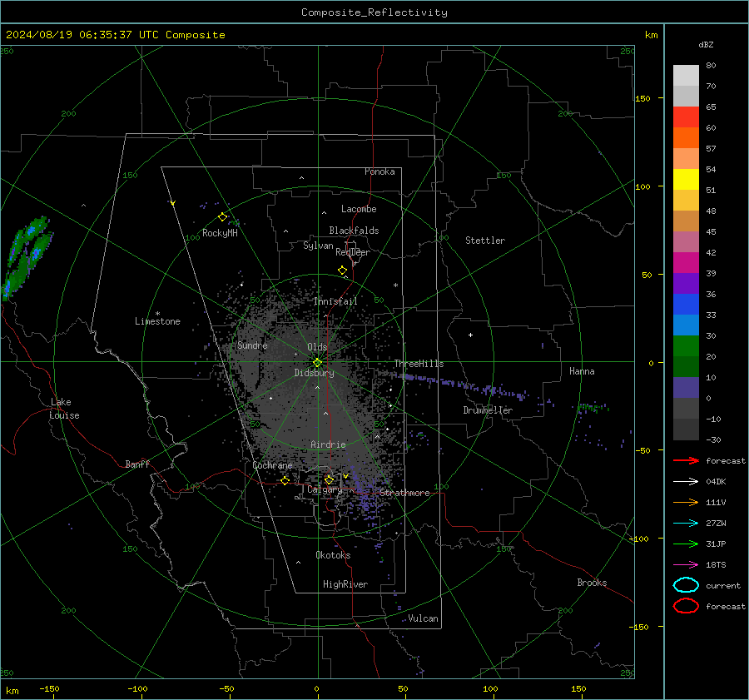The width and height of the screenshot is (749, 700).
Task: Click the Brooks city label
Action: [592, 583]
